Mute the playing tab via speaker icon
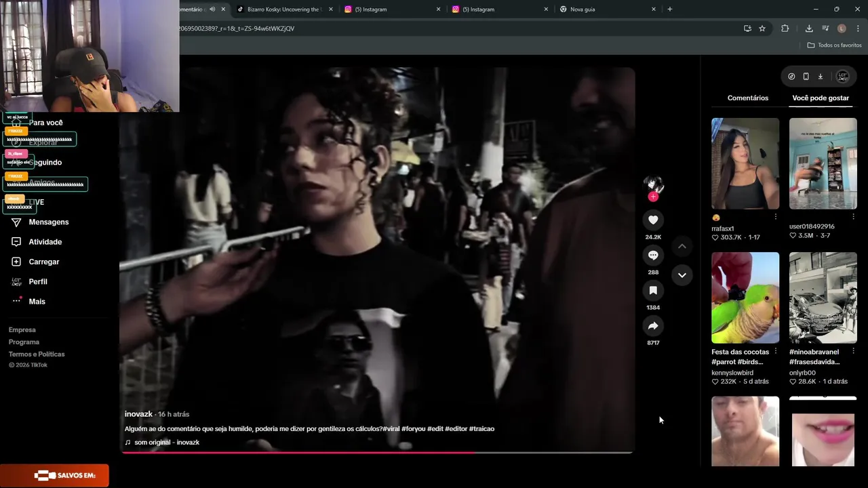Screen dimensions: 868x488 [212, 9]
